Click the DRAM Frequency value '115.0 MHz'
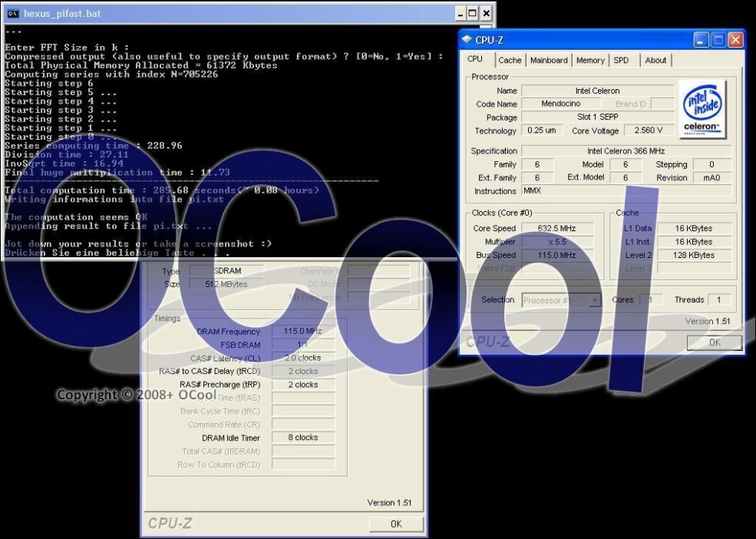Image resolution: width=756 pixels, height=539 pixels. [303, 331]
